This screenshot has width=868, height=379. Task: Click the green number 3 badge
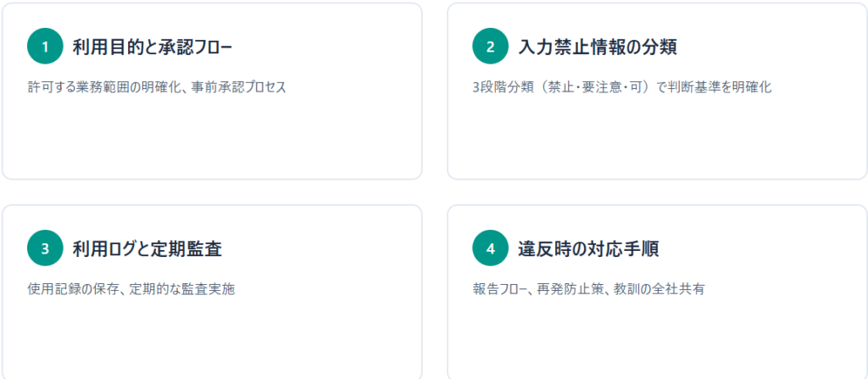tap(45, 248)
